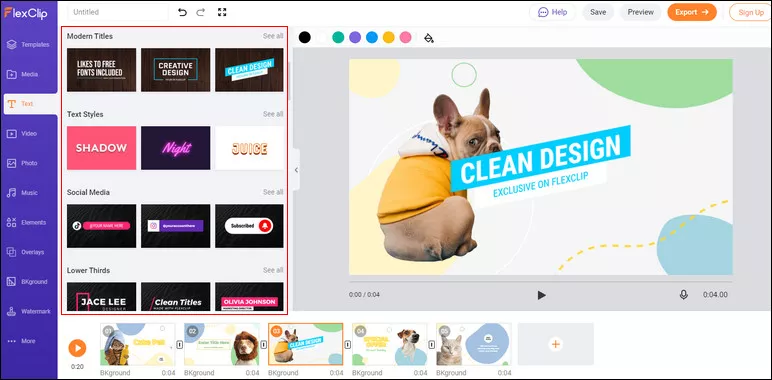The width and height of the screenshot is (772, 380).
Task: Click the redo arrow icon
Action: [x=200, y=12]
